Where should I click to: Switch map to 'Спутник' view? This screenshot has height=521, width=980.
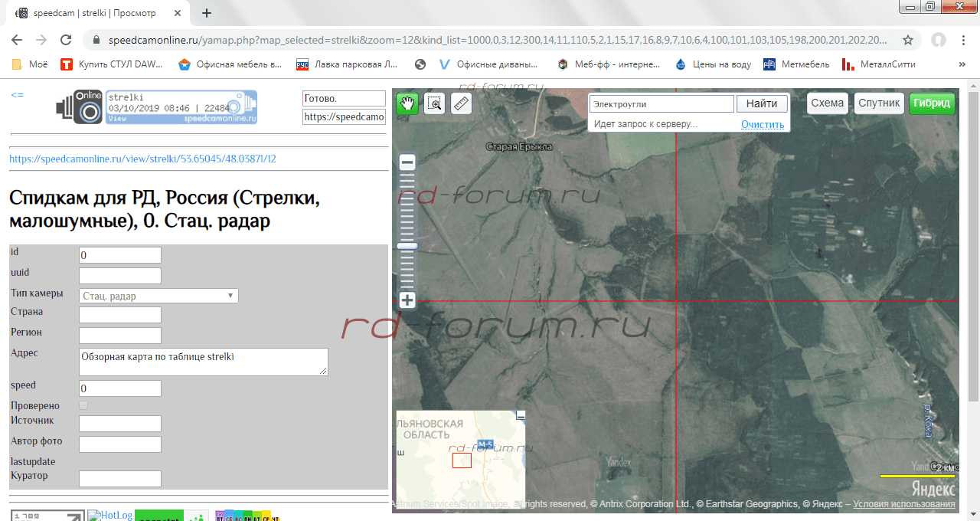tap(879, 103)
